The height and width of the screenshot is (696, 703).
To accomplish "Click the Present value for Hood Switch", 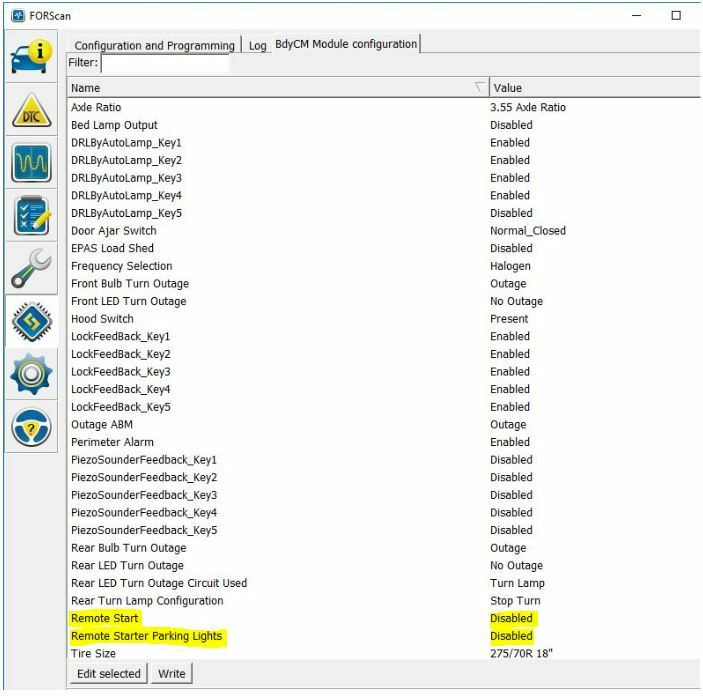I will (x=509, y=319).
